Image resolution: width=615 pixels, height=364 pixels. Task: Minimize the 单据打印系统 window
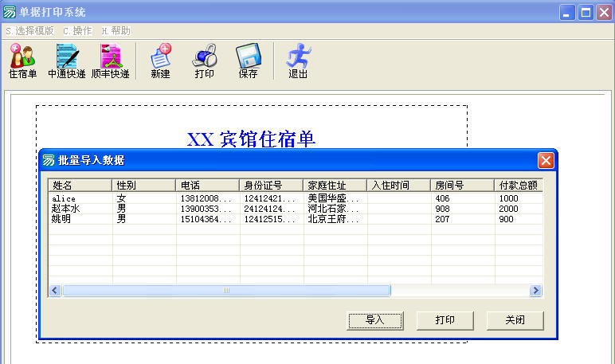566,13
